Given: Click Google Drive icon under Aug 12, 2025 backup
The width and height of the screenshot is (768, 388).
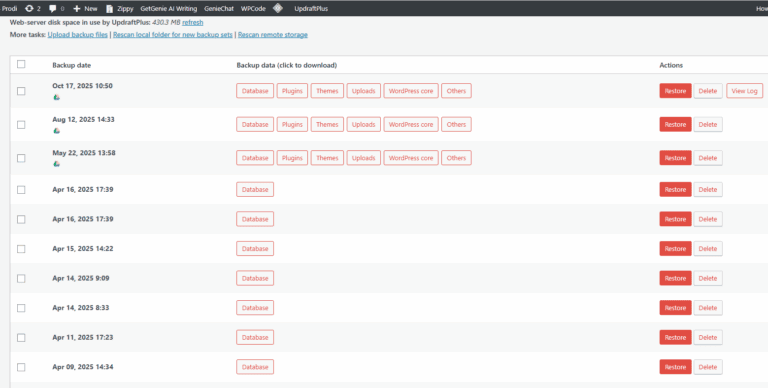Looking at the screenshot, I should [x=56, y=131].
